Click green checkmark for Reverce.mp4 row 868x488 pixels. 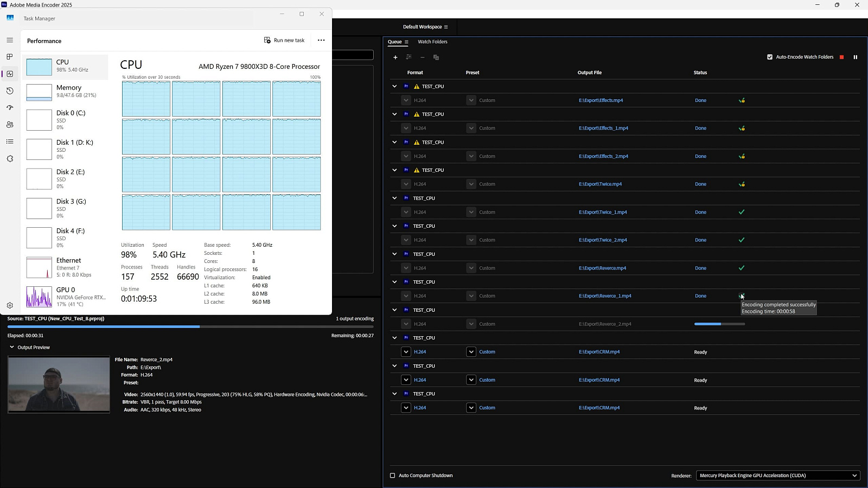pos(742,268)
